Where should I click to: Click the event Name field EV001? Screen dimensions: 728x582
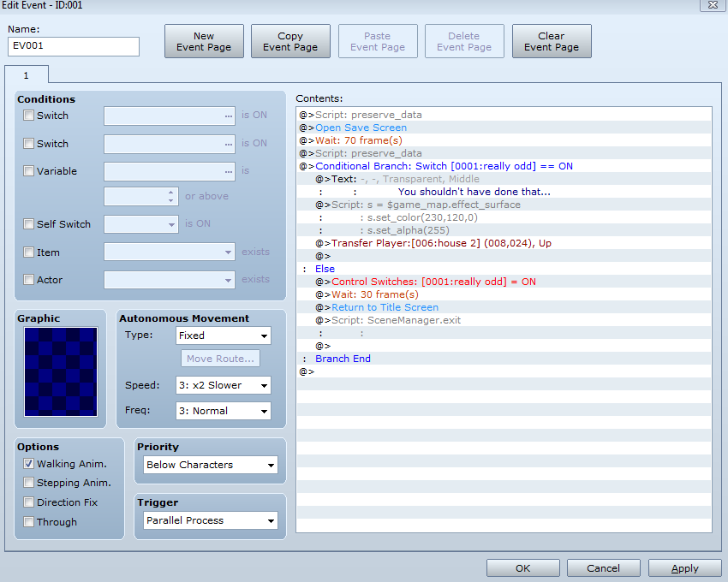coord(74,46)
